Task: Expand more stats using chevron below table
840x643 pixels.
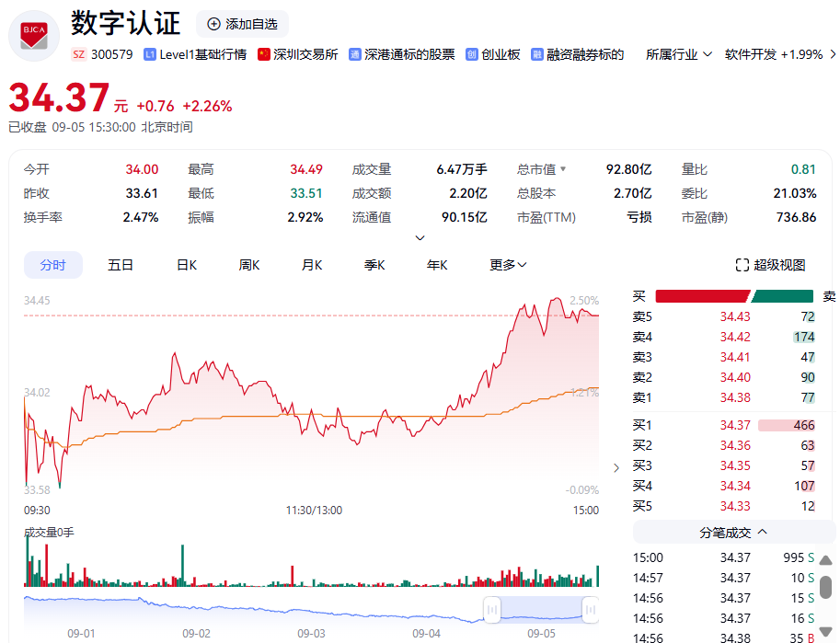Action: (420, 238)
